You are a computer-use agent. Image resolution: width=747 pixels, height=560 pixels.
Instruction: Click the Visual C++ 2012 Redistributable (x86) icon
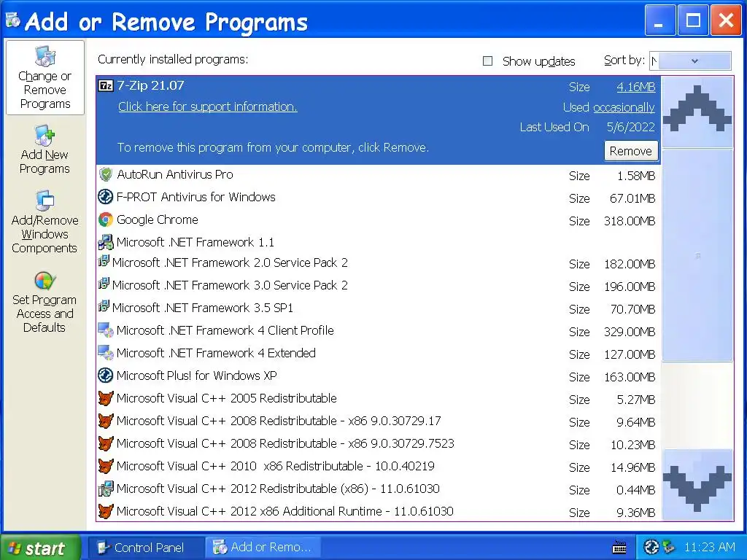(105, 489)
